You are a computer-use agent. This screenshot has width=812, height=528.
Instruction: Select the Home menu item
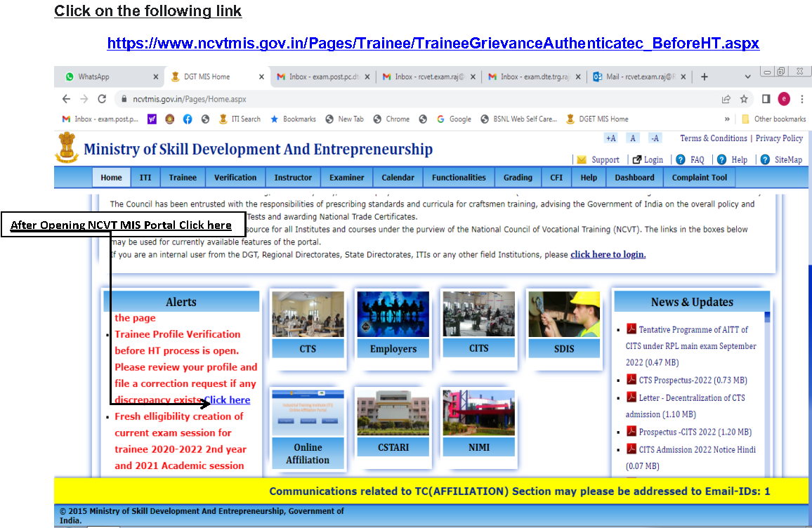point(112,178)
